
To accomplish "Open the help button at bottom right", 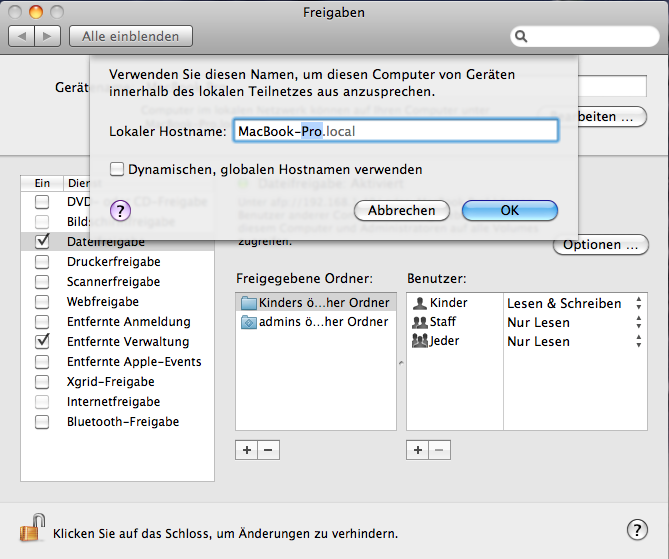I will 637,530.
